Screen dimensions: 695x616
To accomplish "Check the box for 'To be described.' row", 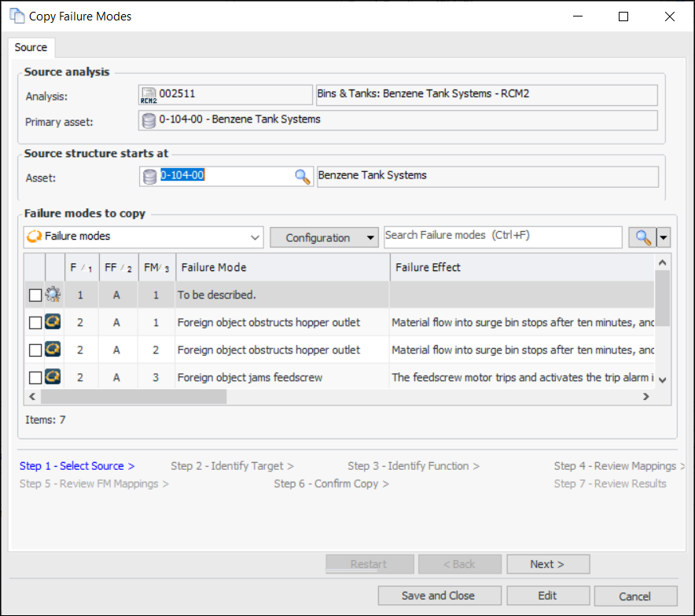I will 35,295.
